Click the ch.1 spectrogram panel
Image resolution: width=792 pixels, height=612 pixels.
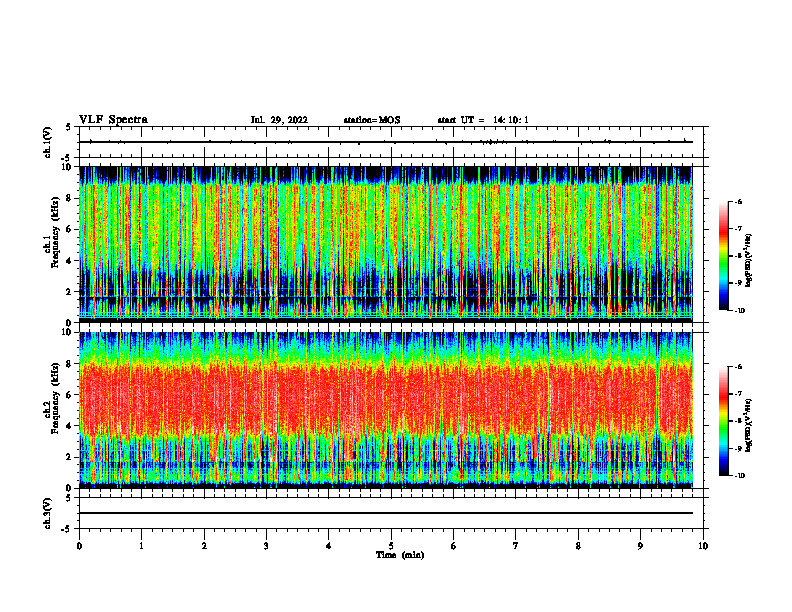(386, 244)
